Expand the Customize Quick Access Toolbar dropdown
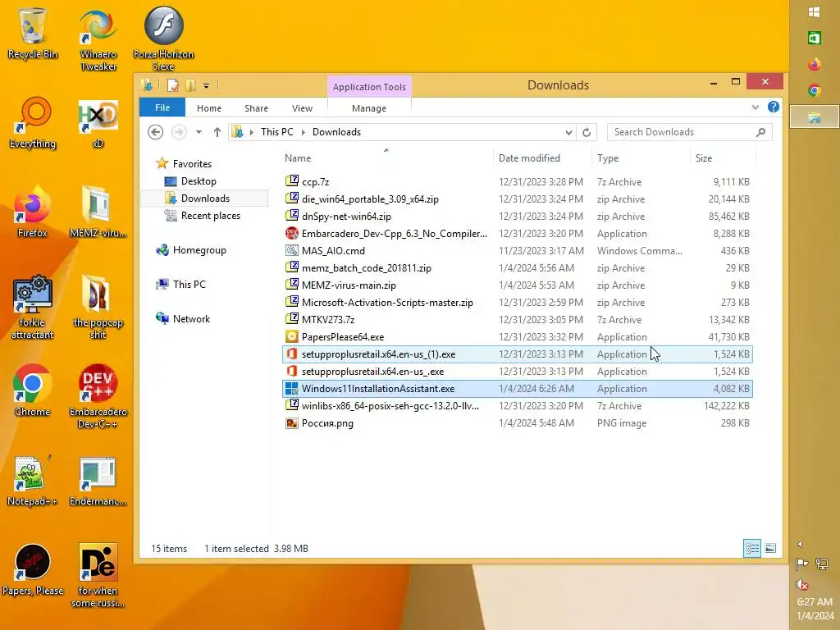The image size is (840, 630). point(206,85)
